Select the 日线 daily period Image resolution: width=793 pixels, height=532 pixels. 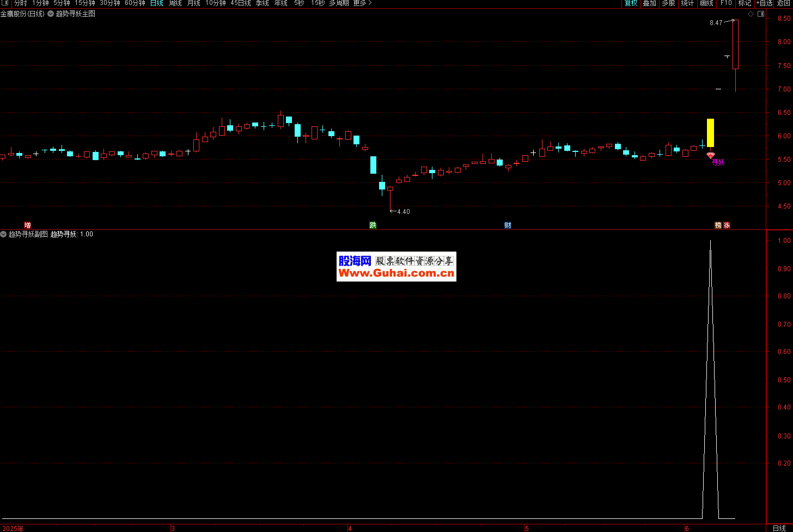pos(157,3)
